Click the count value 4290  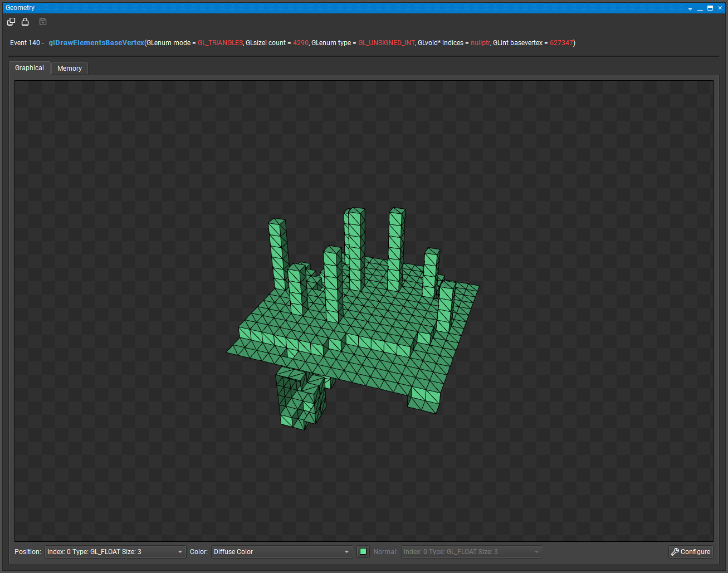click(300, 43)
